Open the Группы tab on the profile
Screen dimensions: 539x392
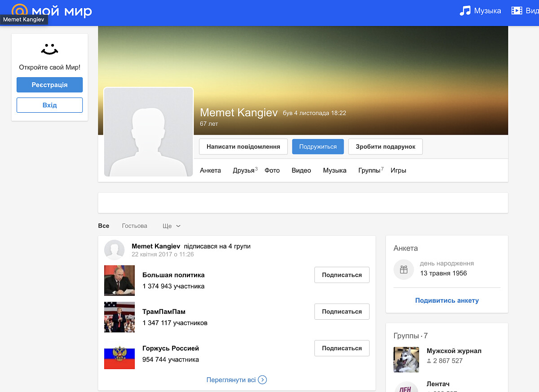369,171
